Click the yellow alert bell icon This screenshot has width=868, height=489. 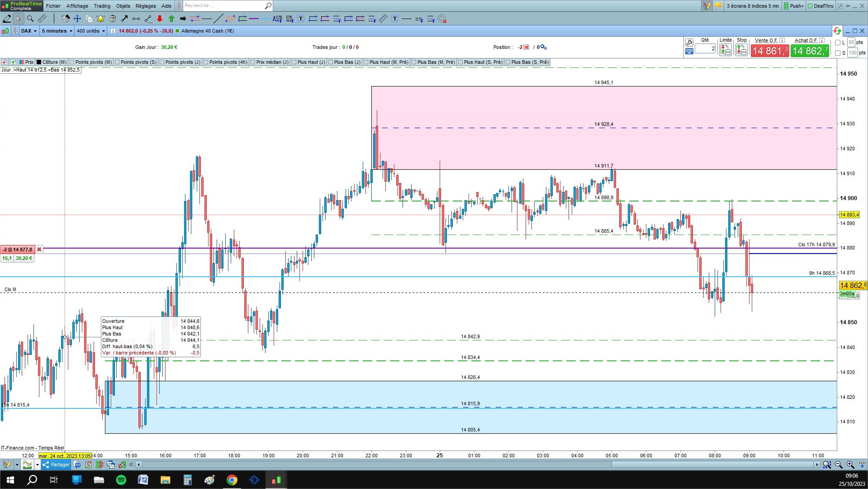pyautogui.click(x=100, y=19)
